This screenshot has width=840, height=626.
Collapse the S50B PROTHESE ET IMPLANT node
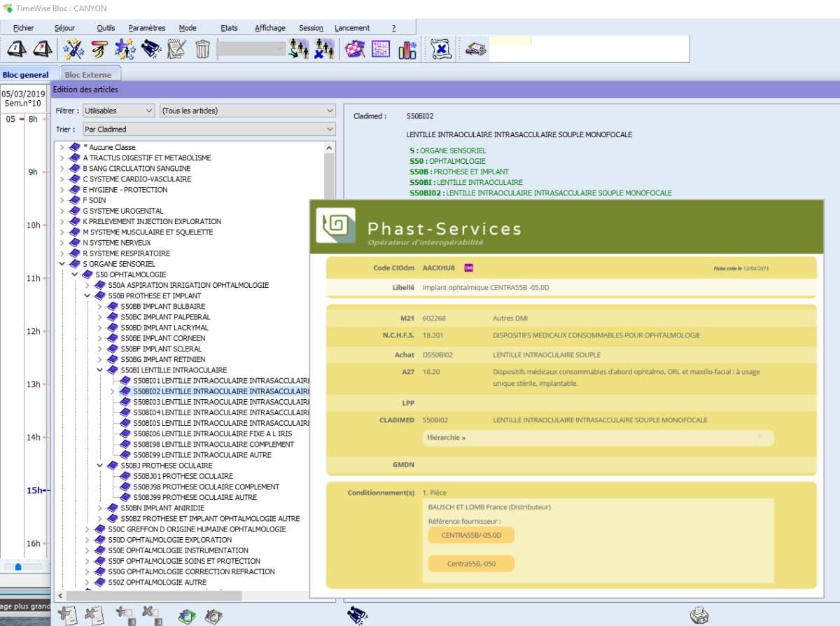coord(87,295)
